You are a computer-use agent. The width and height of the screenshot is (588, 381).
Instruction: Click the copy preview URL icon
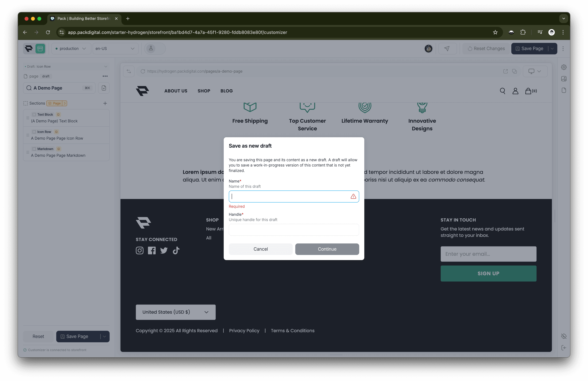(514, 71)
